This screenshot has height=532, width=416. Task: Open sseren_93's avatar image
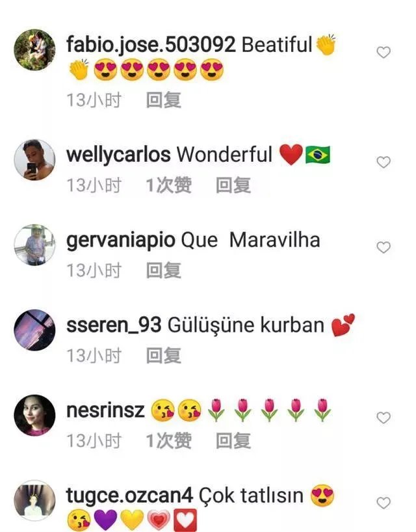pyautogui.click(x=34, y=330)
